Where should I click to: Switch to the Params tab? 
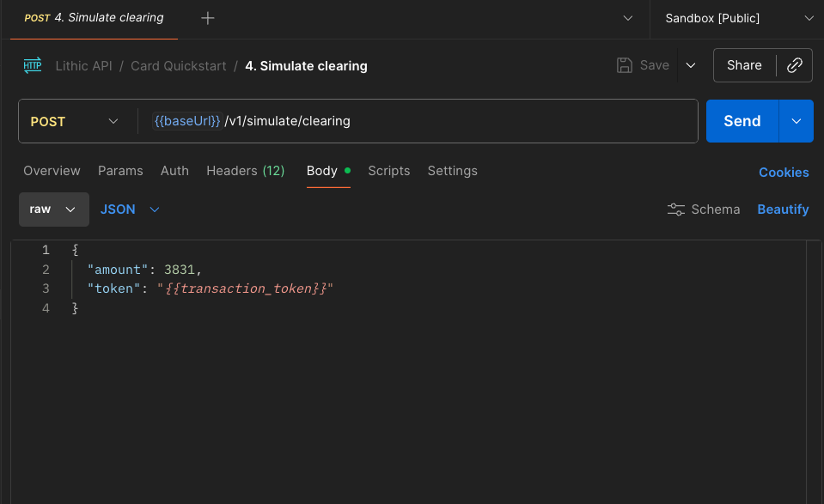point(120,171)
